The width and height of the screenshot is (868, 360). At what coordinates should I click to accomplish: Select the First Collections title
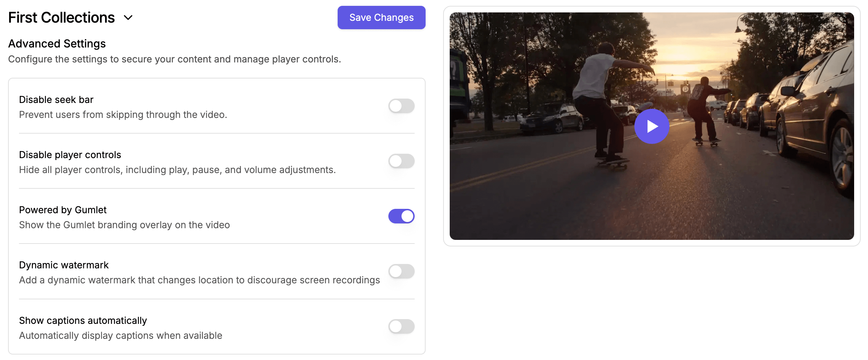click(x=61, y=18)
